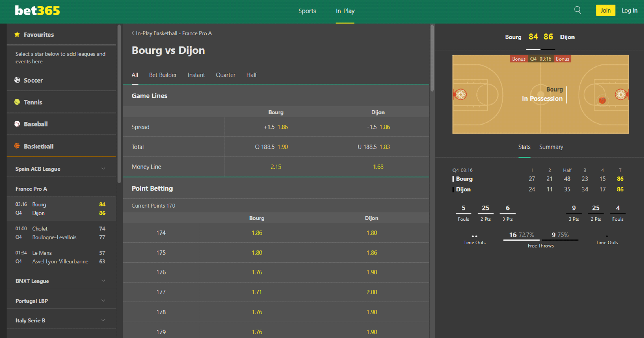Click the 'Current Points 170' label
Viewport: 644px width, 338px height.
[153, 206]
